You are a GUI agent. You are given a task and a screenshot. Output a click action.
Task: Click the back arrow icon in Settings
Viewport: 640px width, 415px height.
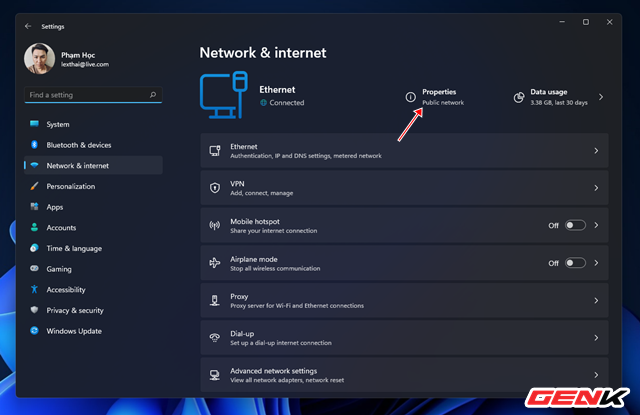pyautogui.click(x=28, y=26)
